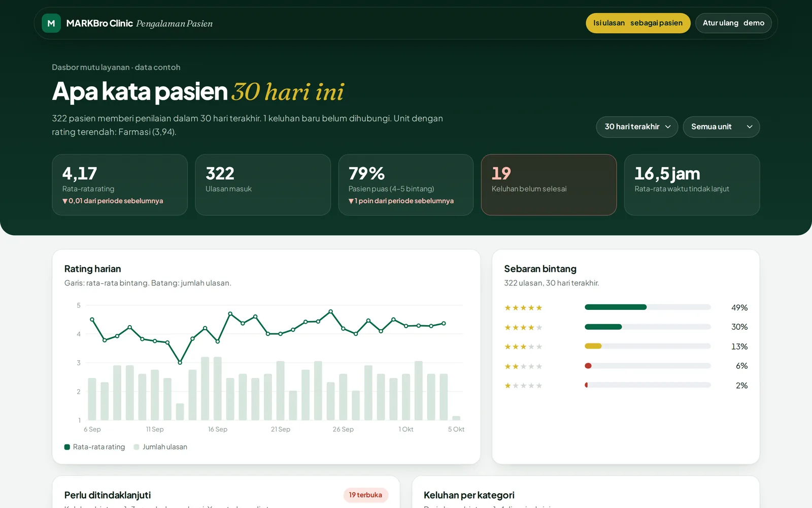Click the one-star rating row icon
Screen dimensions: 812x508
point(523,386)
